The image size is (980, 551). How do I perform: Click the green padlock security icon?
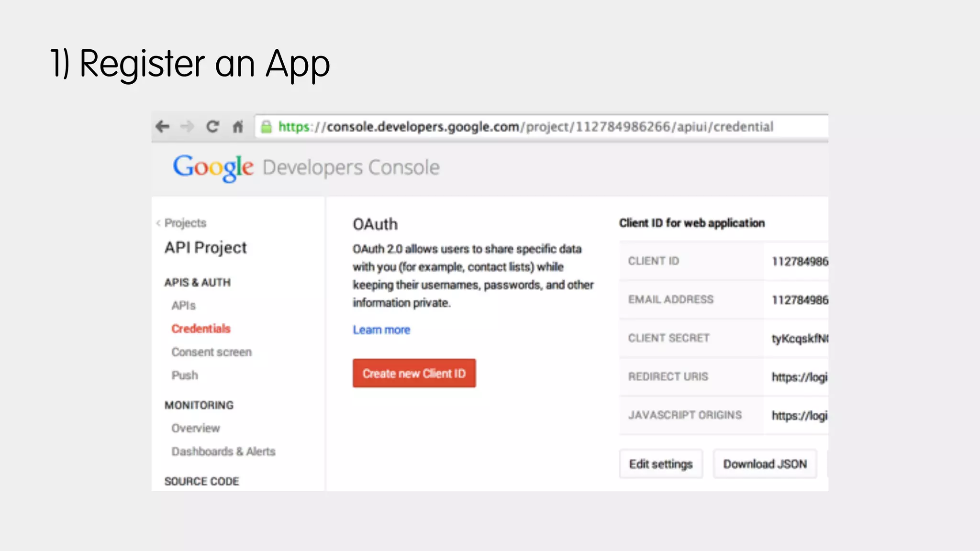click(266, 127)
